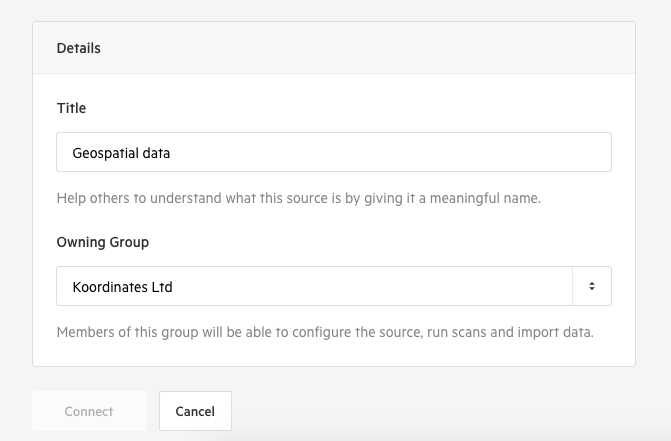
Task: Select the Koordinates Ltd combo box value
Action: (122, 287)
